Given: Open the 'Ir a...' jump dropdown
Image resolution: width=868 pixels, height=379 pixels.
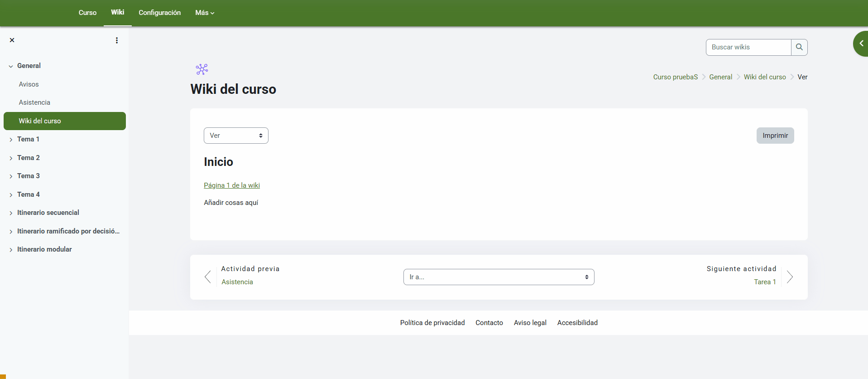Looking at the screenshot, I should pos(499,277).
